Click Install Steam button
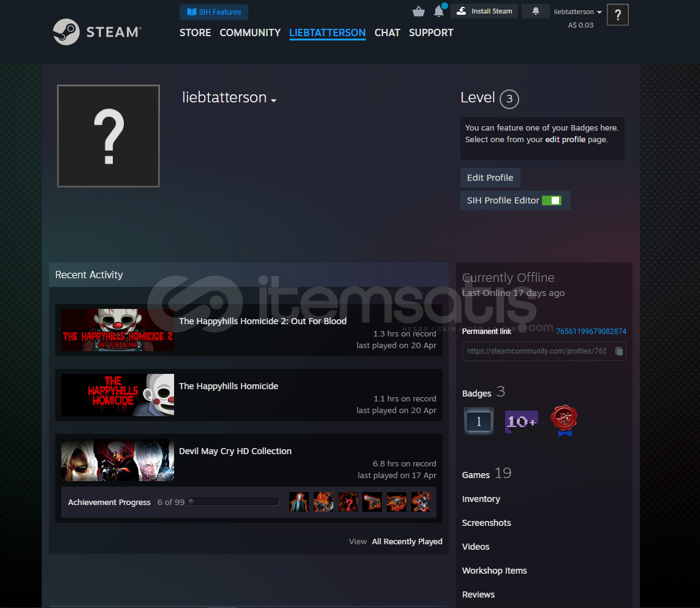The height and width of the screenshot is (608, 700). [484, 11]
